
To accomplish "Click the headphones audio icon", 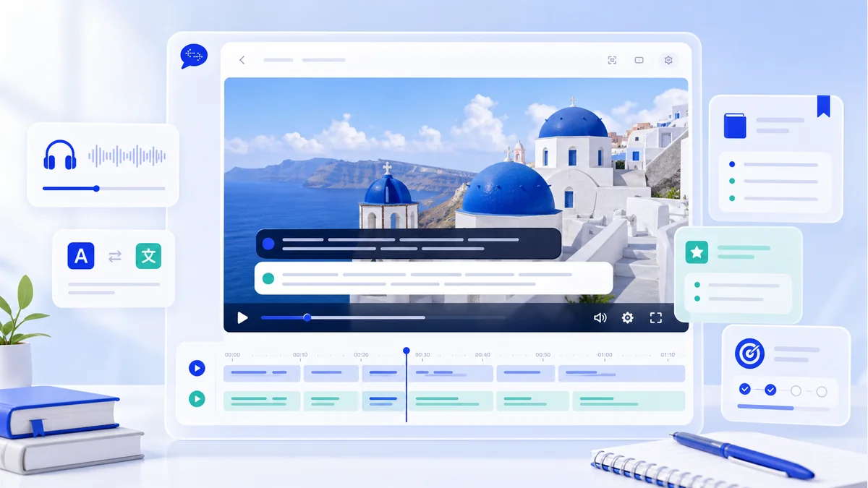I will pos(60,155).
